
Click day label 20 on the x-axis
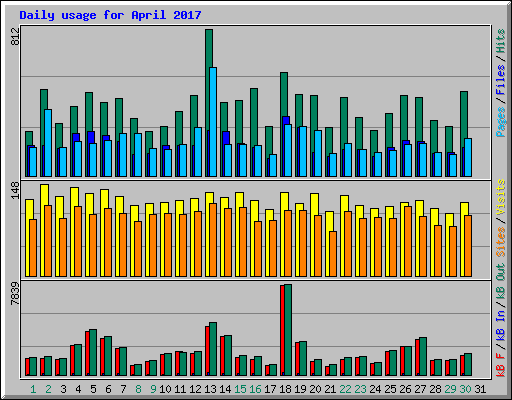[x=315, y=389]
